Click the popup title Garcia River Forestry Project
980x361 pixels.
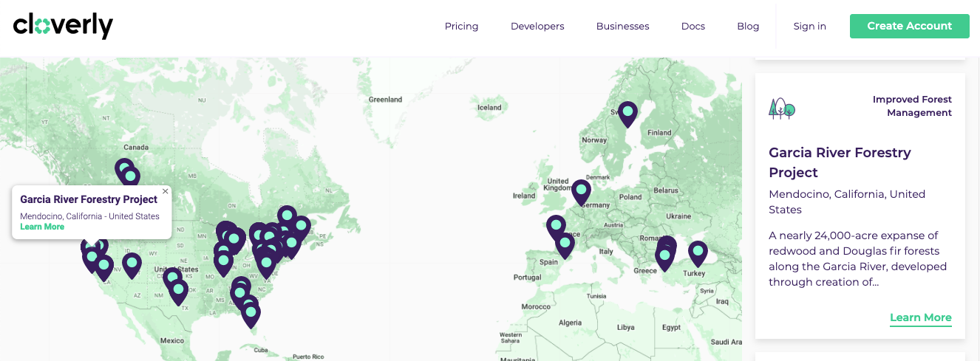coord(89,199)
